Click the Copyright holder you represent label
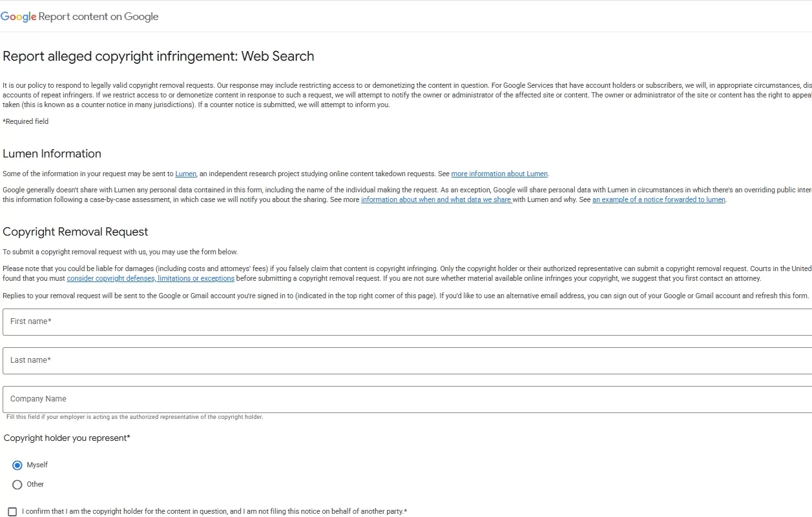The height and width of the screenshot is (517, 812). (x=67, y=438)
